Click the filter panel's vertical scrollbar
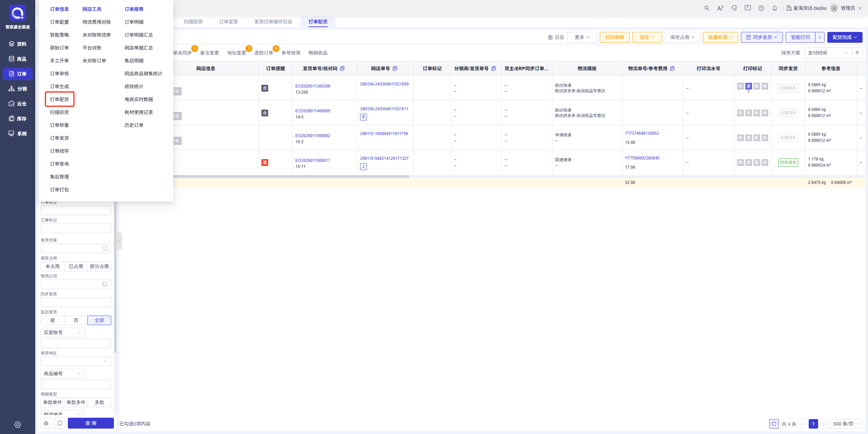 [x=115, y=277]
